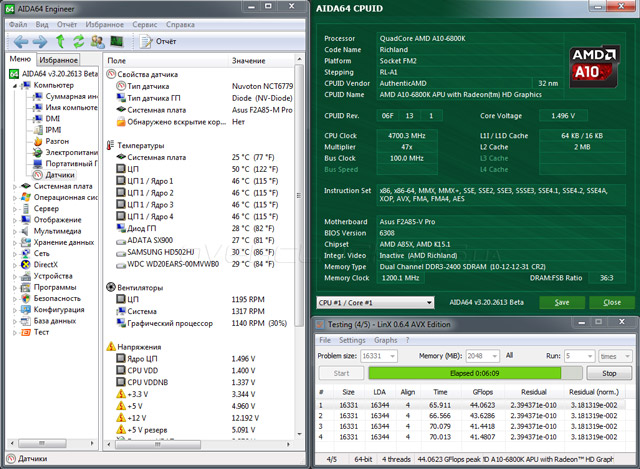Select Разгон item in the tree
640x469 pixels.
[57, 141]
